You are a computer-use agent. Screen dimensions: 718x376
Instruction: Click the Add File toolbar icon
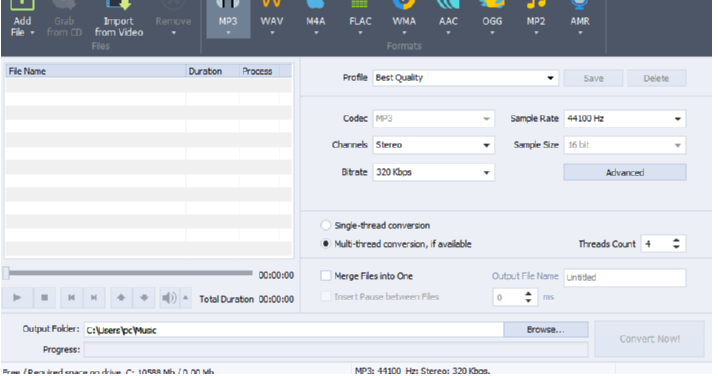coord(22,19)
